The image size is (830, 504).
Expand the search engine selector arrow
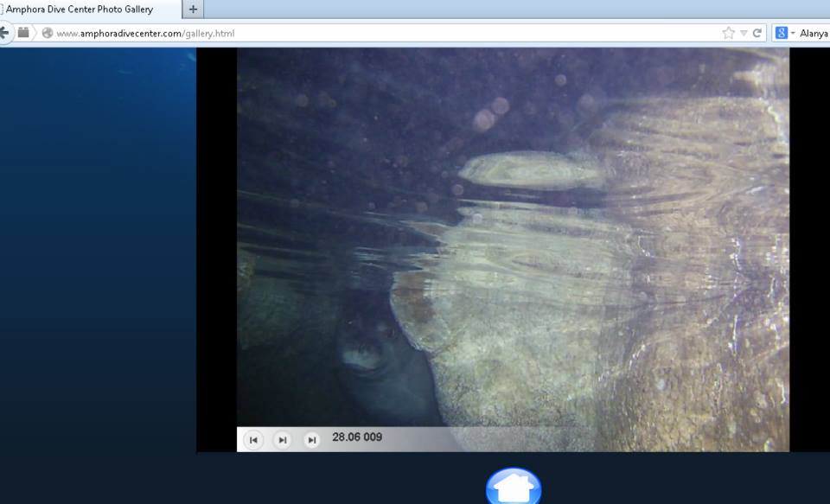[792, 33]
